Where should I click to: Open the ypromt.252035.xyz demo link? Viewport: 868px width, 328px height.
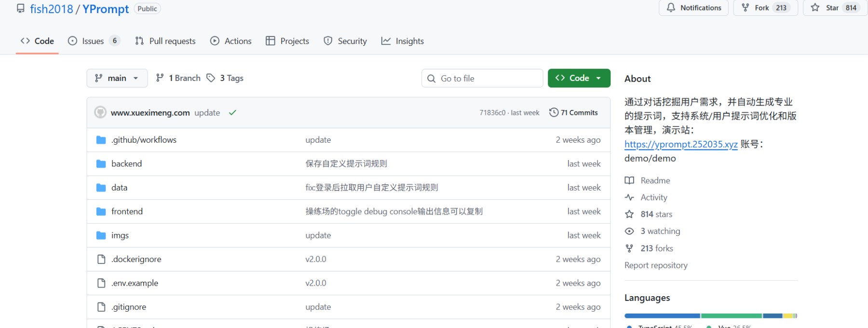click(680, 144)
